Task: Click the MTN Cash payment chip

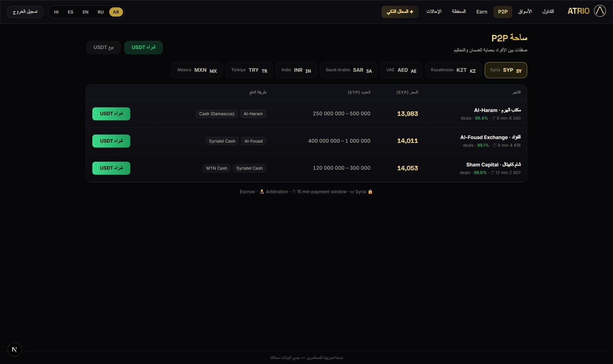Action: click(x=217, y=168)
